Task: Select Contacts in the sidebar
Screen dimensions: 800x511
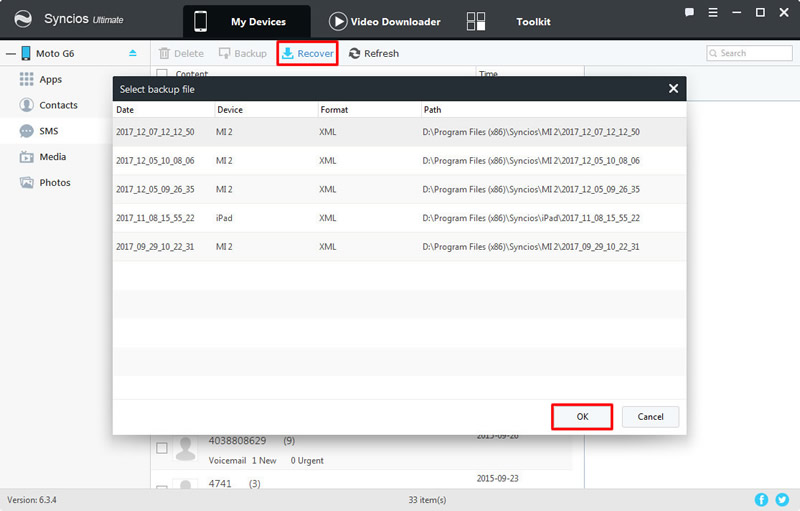Action: coord(58,105)
